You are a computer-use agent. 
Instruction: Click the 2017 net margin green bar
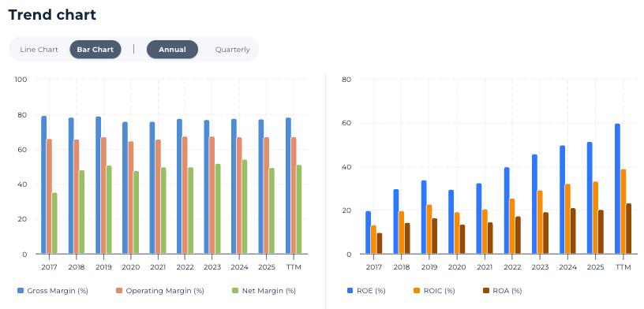click(54, 223)
